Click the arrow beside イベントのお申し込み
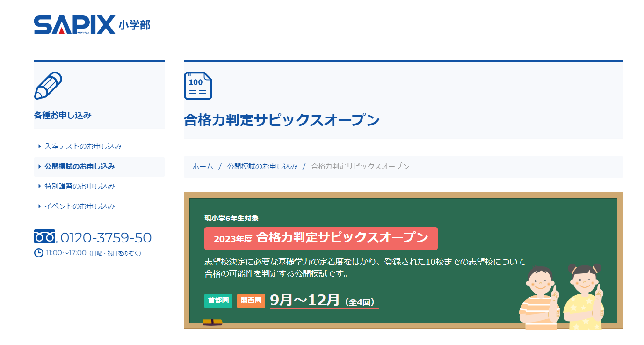The image size is (644, 345). 40,206
